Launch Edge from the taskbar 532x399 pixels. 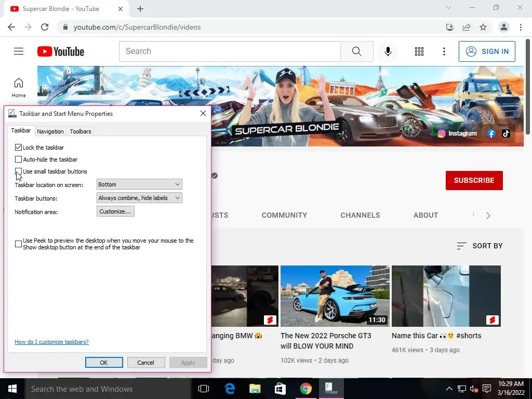[230, 389]
